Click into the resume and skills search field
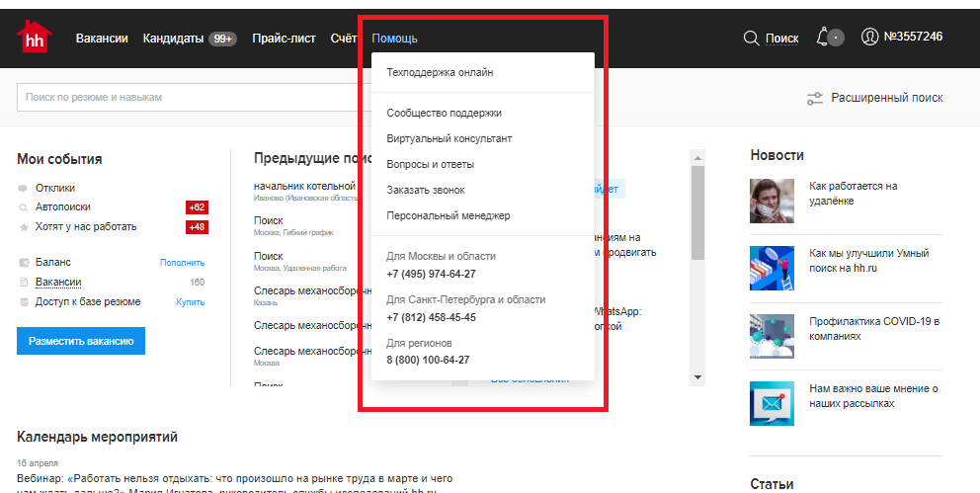The width and height of the screenshot is (980, 493). (194, 98)
